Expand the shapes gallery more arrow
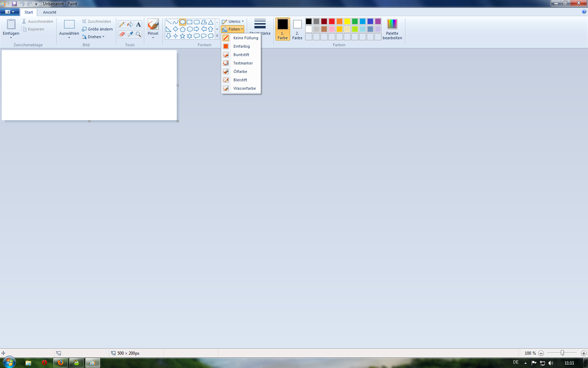 [x=217, y=36]
